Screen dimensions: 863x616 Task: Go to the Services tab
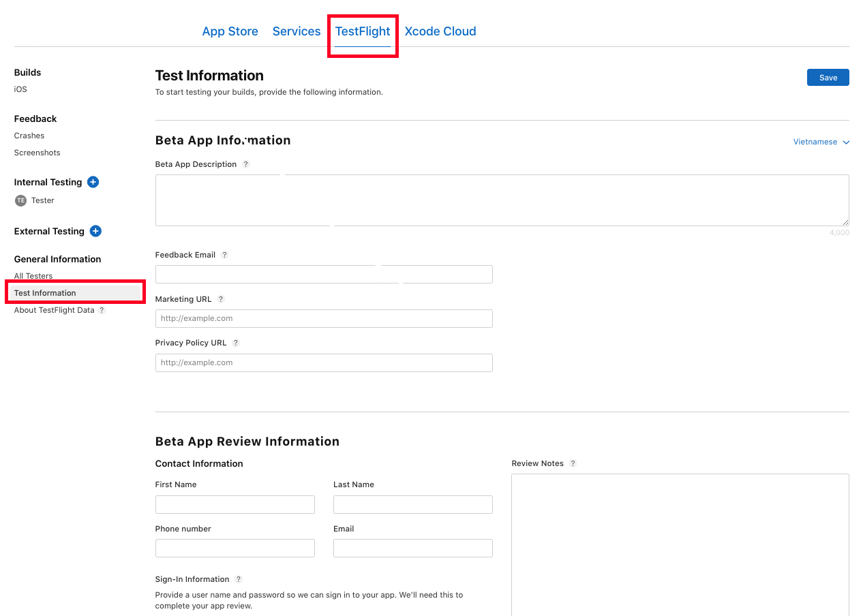pos(297,31)
